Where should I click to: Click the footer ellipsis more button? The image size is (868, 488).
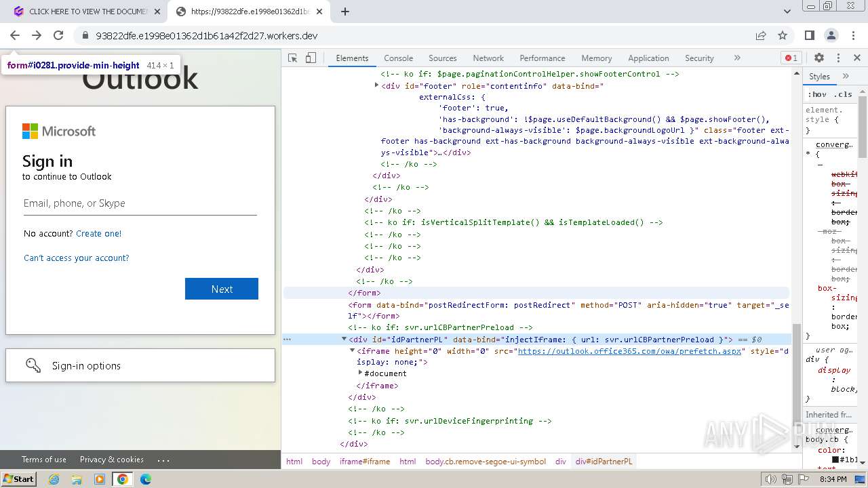click(x=163, y=460)
